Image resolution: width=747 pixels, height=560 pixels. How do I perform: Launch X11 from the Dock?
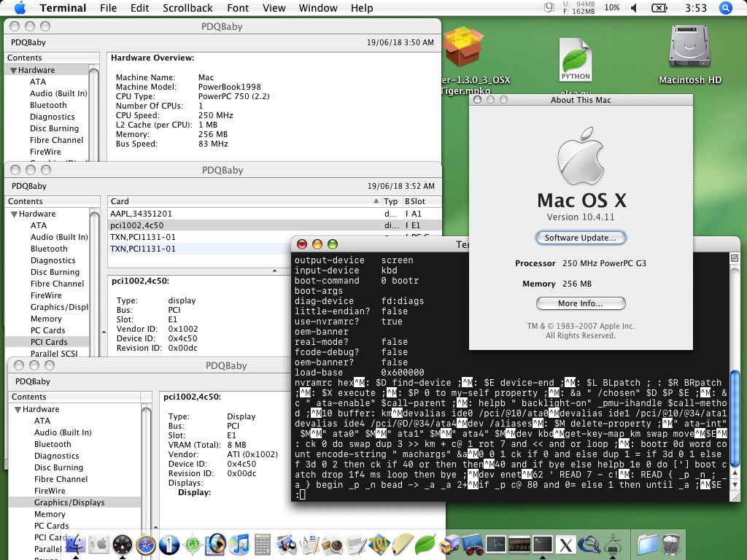pos(565,544)
